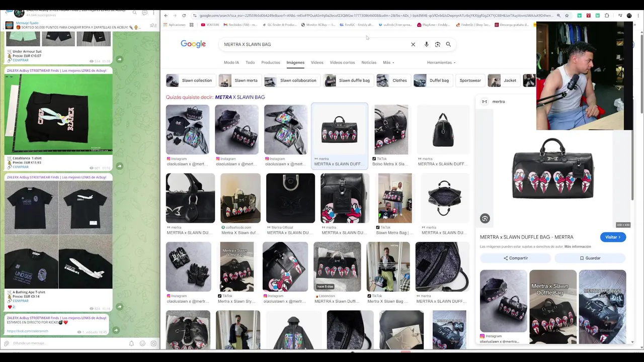Toggle silent broadcast bell in Telegram
The height and width of the screenshot is (362, 644).
(131, 343)
